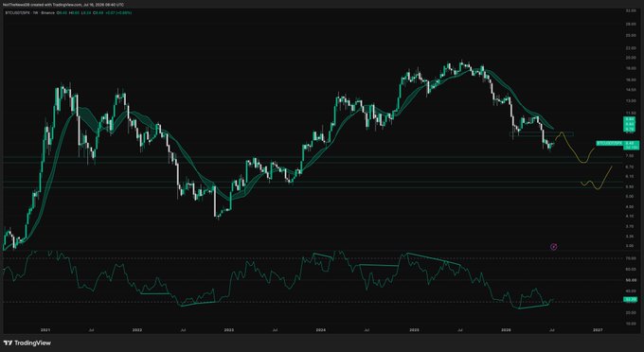Click the 2025 label on the time axis
Viewport: 644px width, 352px height.
(x=415, y=329)
